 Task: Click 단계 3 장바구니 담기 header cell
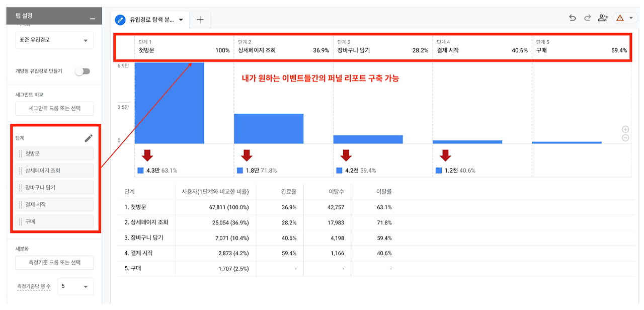382,47
